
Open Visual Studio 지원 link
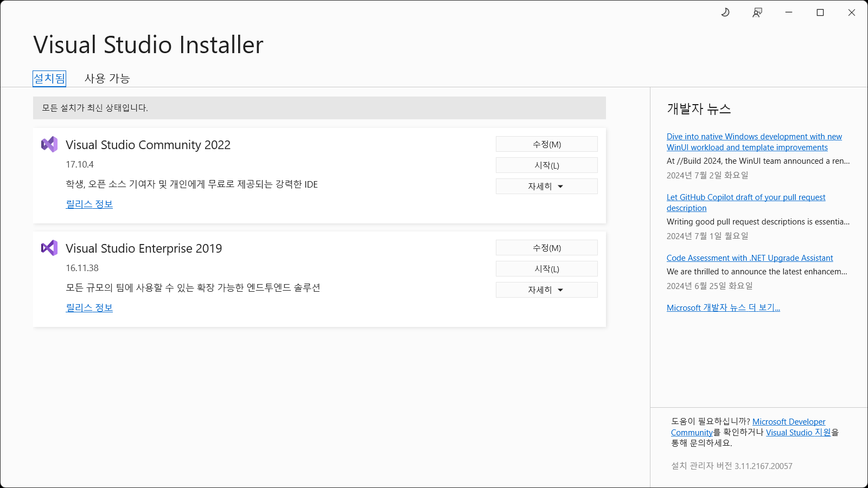(799, 432)
